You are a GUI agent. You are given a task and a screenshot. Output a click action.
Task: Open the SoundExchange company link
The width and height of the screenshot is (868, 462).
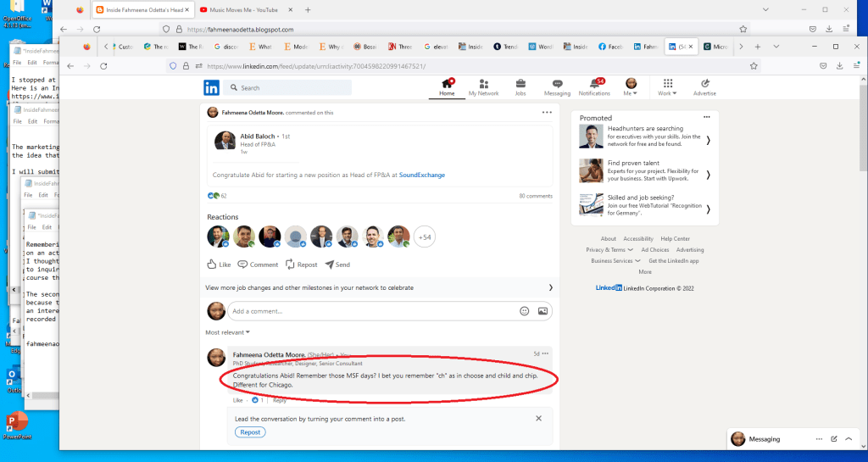coord(422,175)
